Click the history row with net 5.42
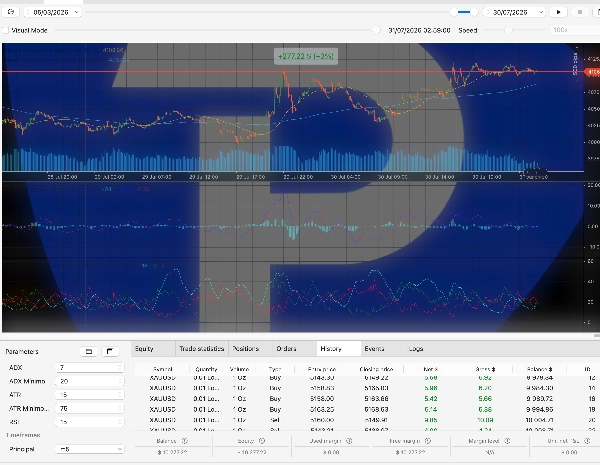 pos(367,399)
